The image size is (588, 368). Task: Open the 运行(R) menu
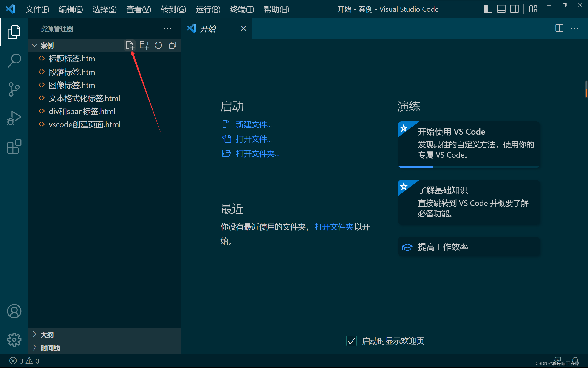pyautogui.click(x=208, y=9)
